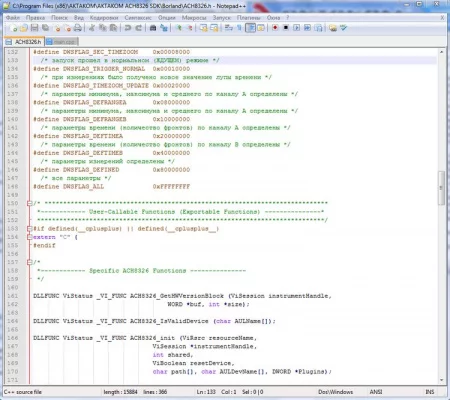The height and width of the screenshot is (400, 450).
Task: Collapse comment fold marker at line 157
Action: pos(29,262)
